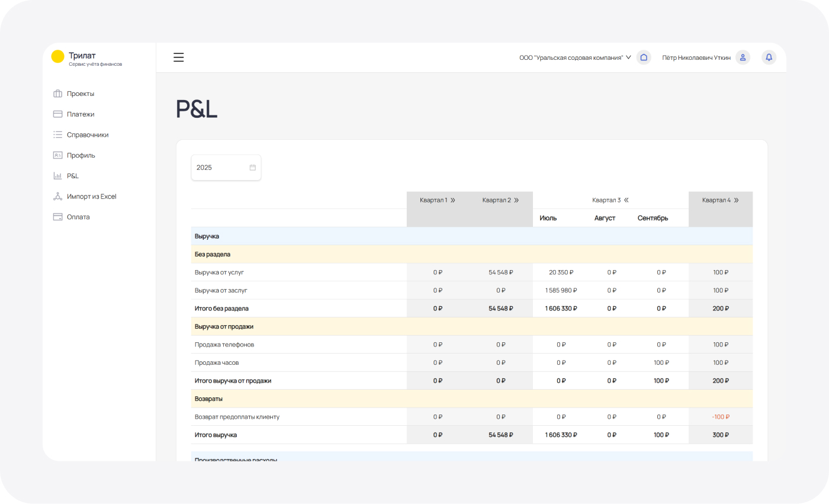Open Импорт из Excel page
The height and width of the screenshot is (504, 829).
[91, 196]
